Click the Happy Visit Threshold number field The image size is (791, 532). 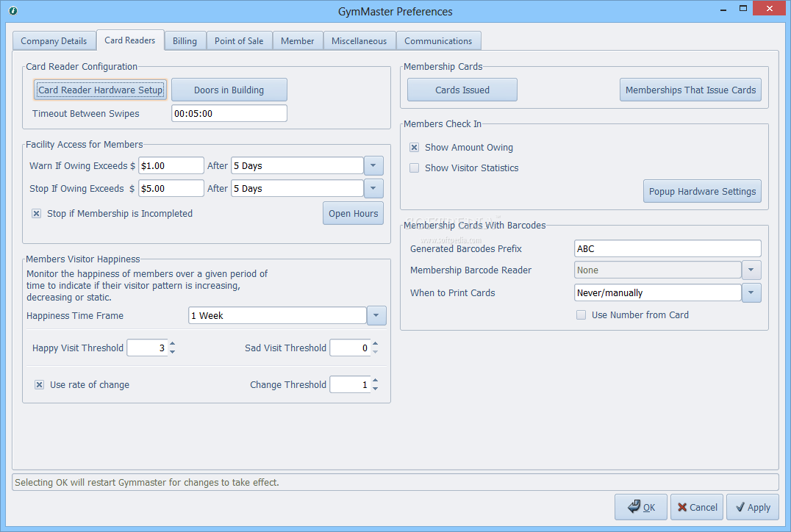[x=147, y=348]
